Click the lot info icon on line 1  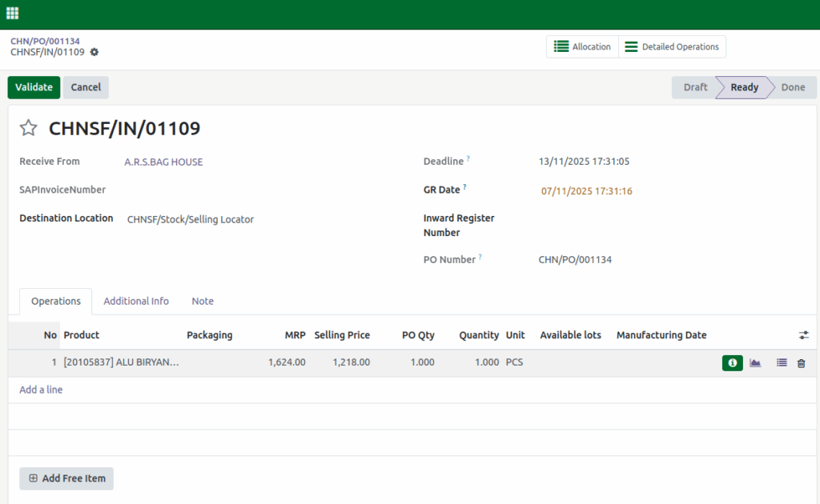[732, 362]
